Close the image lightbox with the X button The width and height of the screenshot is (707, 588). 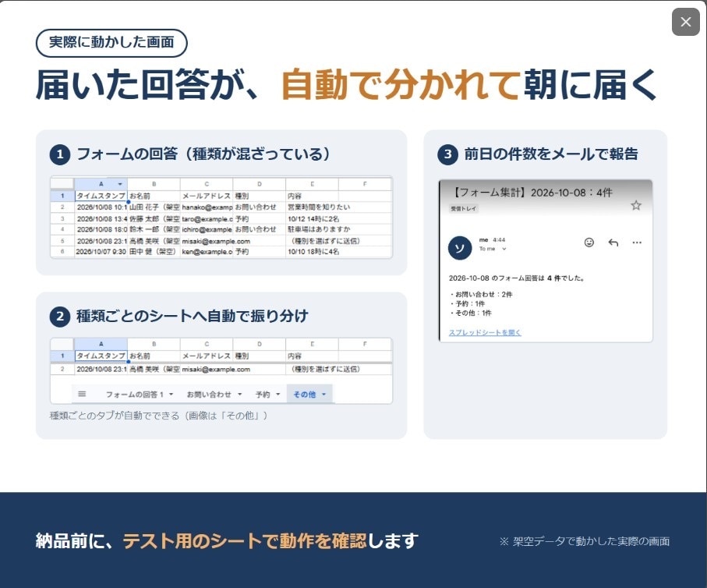[685, 22]
